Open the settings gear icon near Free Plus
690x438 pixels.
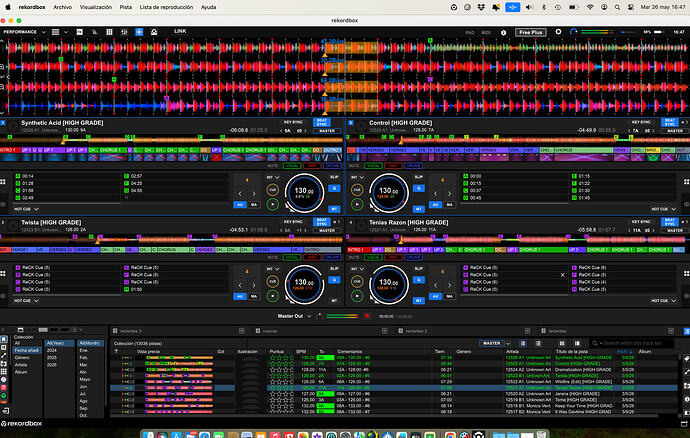point(558,32)
